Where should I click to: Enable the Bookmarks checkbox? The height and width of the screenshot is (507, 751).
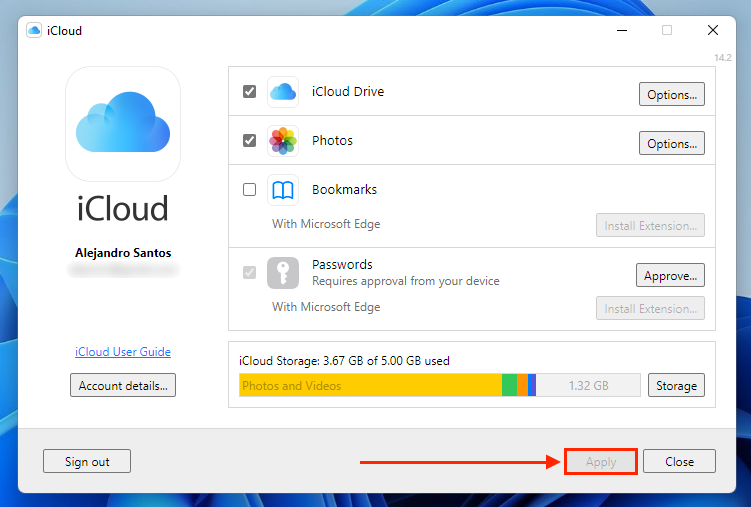coord(250,190)
